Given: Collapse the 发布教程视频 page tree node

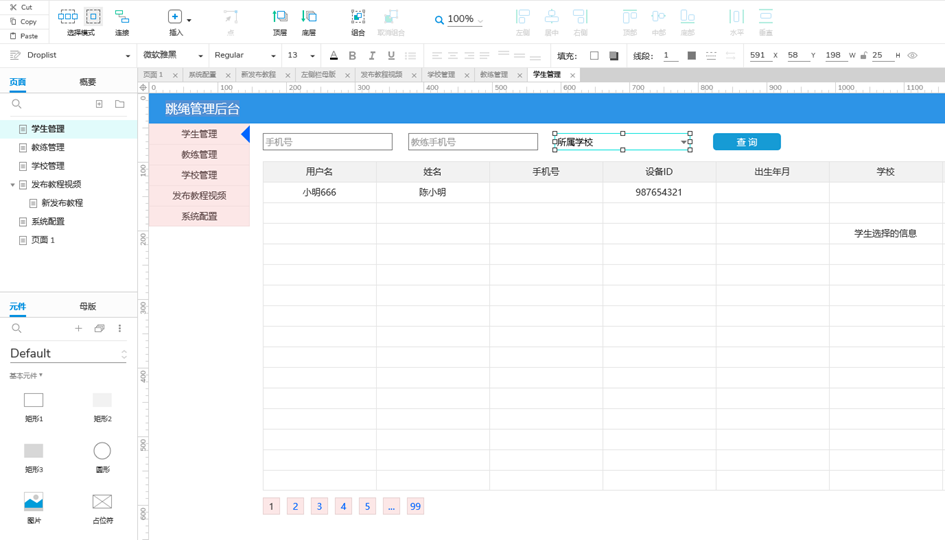Looking at the screenshot, I should tap(13, 184).
